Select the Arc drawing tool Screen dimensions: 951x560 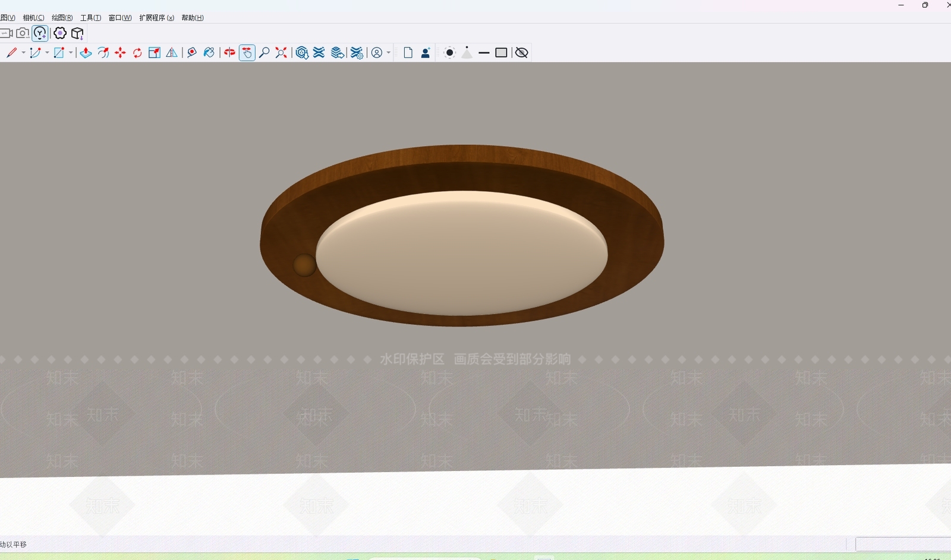[x=35, y=53]
